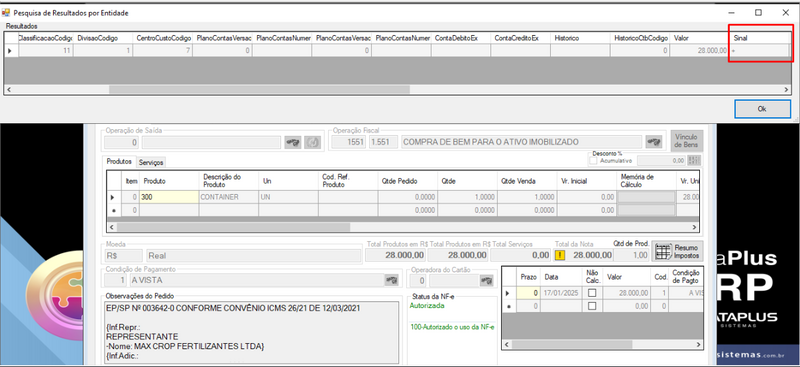Select new-row asterisk marker in products grid

113,210
